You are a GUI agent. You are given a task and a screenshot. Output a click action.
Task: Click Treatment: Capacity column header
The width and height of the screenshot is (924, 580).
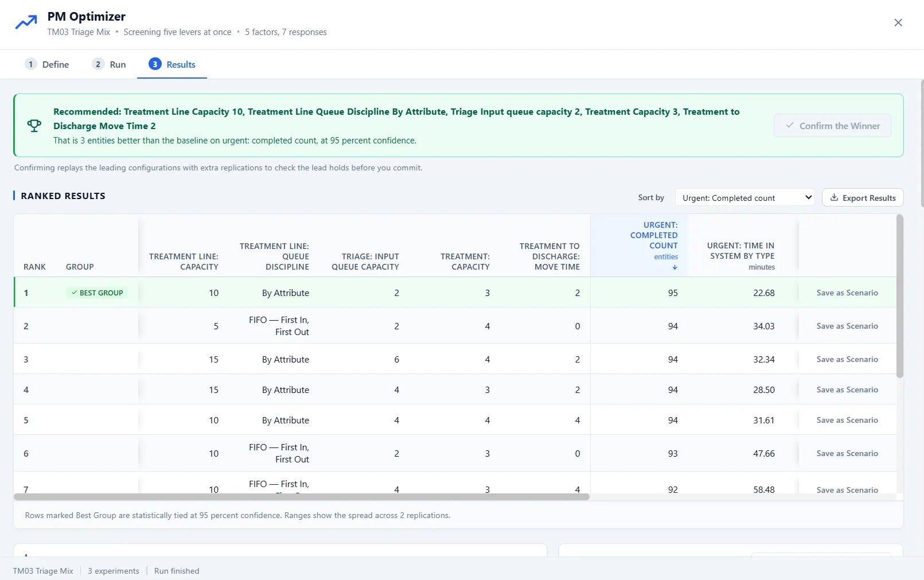coord(465,262)
